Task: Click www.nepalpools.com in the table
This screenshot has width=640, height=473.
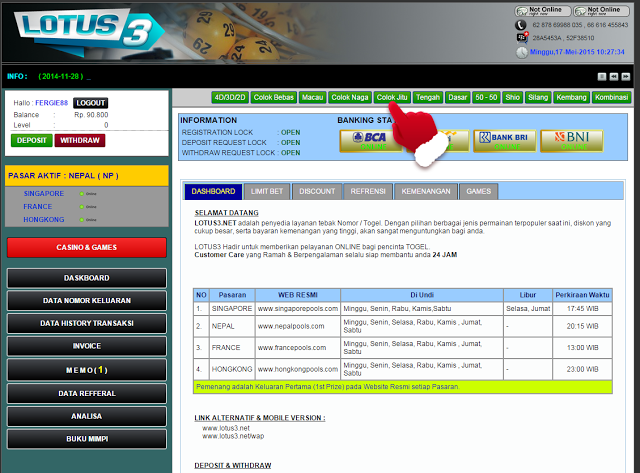Action: pyautogui.click(x=291, y=326)
